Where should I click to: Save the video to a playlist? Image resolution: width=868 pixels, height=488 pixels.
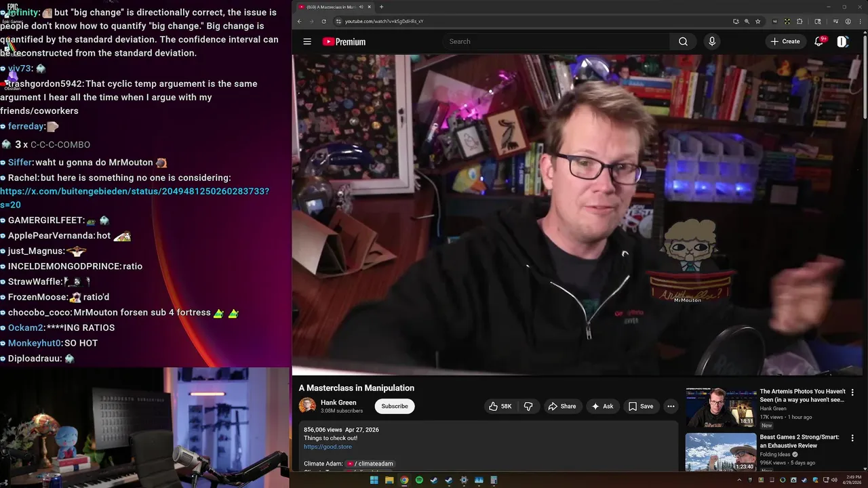point(640,406)
